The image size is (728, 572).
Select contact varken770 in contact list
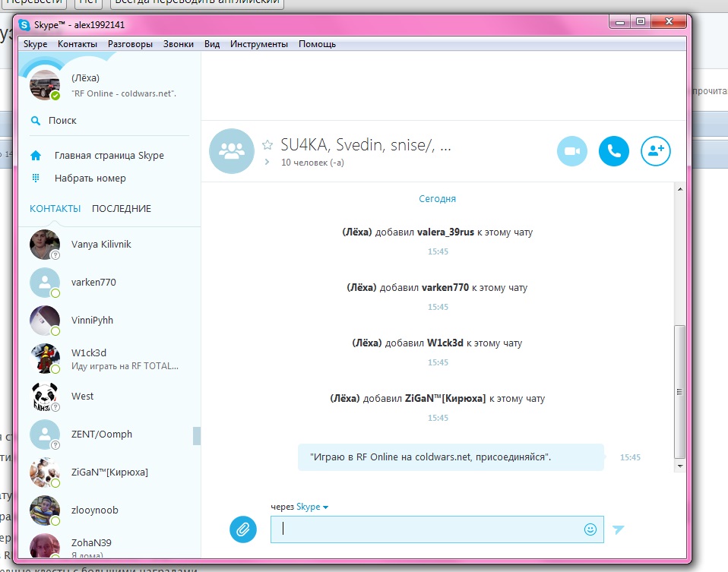click(109, 283)
